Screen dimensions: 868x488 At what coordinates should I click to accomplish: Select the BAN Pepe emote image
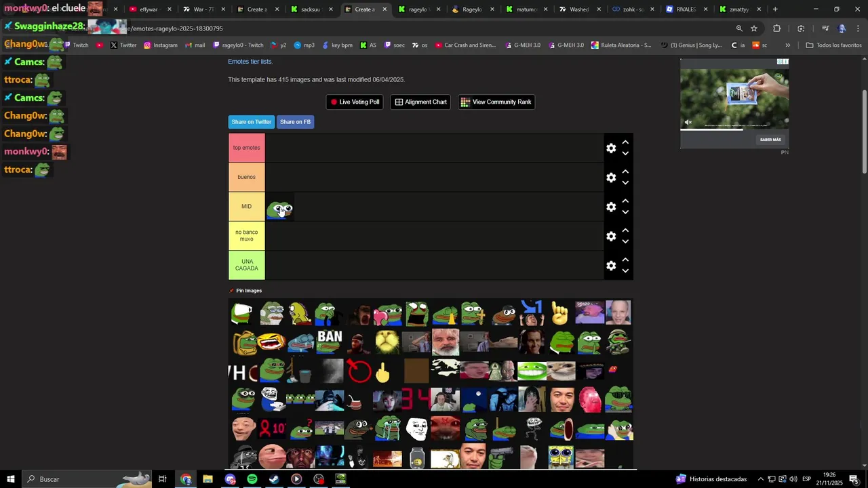point(330,342)
